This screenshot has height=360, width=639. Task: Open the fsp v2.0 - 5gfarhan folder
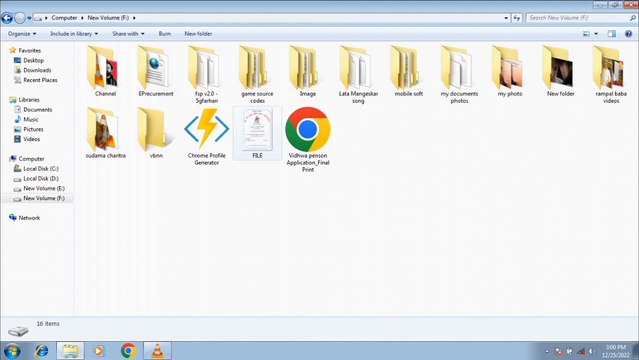click(207, 74)
